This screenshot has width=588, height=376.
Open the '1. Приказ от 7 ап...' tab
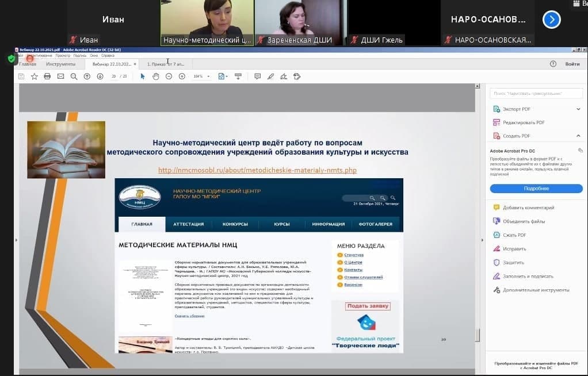coord(165,64)
